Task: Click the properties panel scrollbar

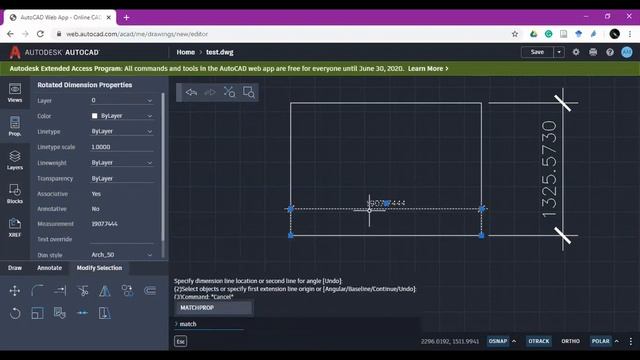Action: pyautogui.click(x=163, y=167)
